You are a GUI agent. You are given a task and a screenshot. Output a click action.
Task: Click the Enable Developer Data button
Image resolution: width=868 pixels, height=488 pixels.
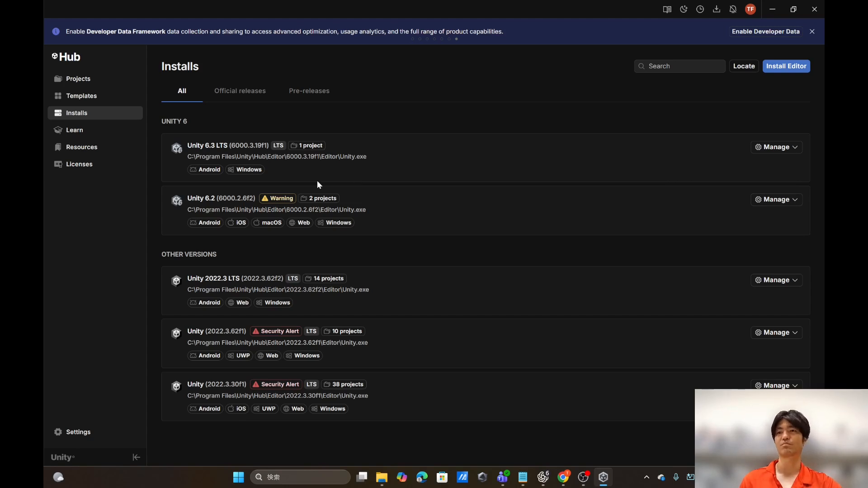coord(765,32)
